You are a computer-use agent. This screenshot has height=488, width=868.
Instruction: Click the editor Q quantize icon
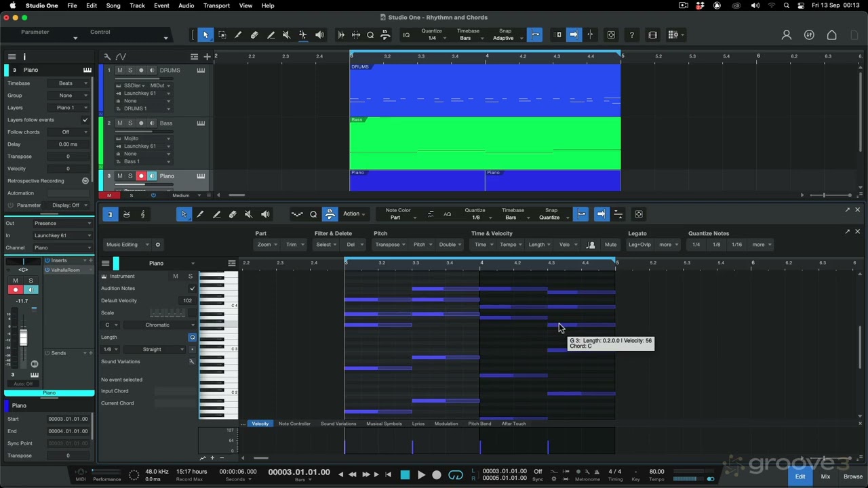point(313,214)
